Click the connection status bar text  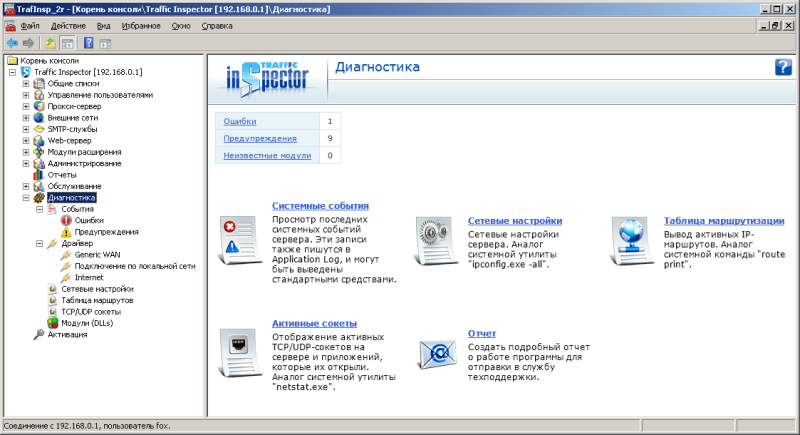pos(87,426)
